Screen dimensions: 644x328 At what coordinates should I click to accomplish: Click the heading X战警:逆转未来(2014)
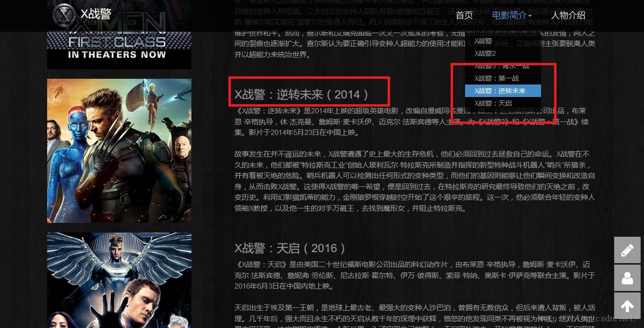(302, 95)
